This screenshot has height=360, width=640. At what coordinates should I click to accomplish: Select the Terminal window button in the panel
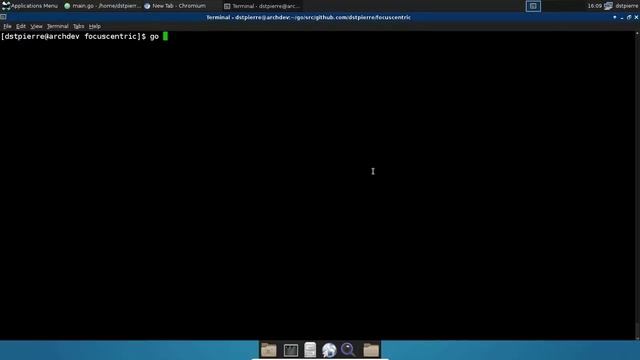(262, 6)
